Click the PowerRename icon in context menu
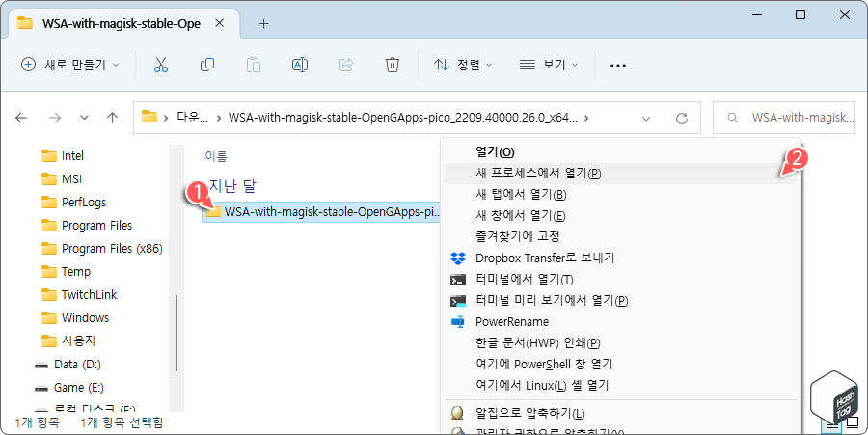The image size is (868, 435). pos(458,322)
